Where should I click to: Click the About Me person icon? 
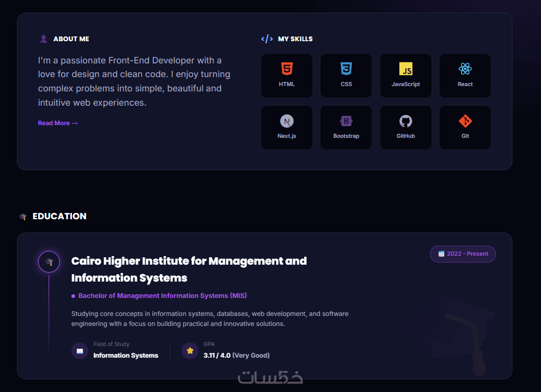[43, 39]
